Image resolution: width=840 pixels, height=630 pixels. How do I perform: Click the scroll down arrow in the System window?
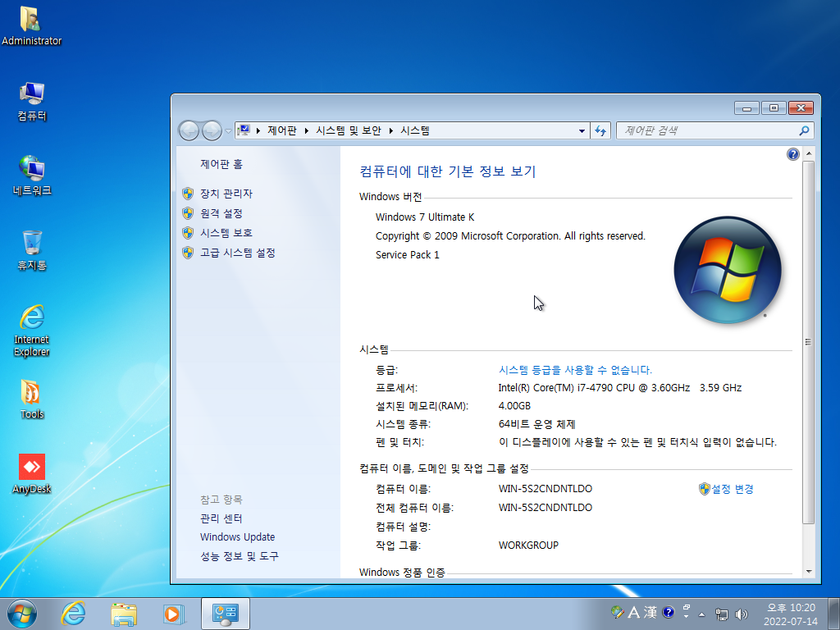click(x=808, y=572)
